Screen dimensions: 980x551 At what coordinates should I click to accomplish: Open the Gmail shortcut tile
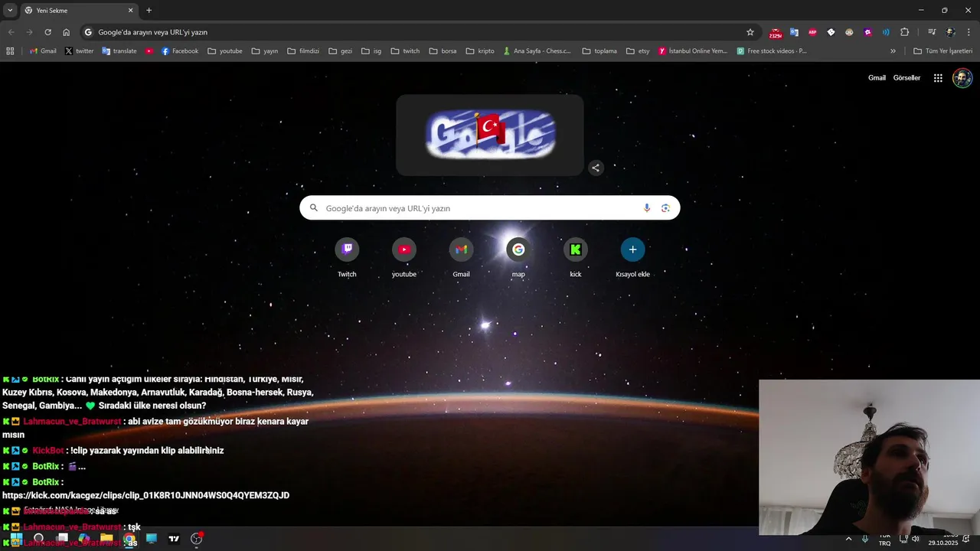point(461,258)
